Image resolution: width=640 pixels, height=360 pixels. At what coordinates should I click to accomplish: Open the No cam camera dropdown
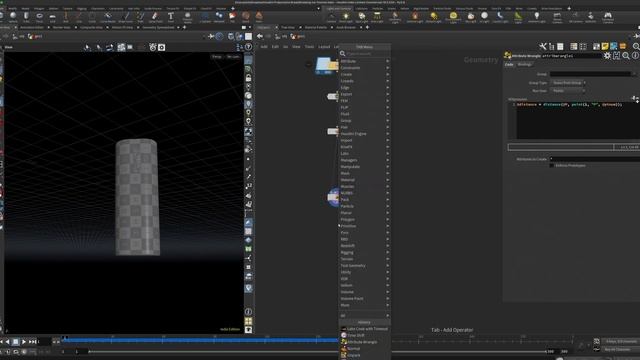click(x=233, y=57)
